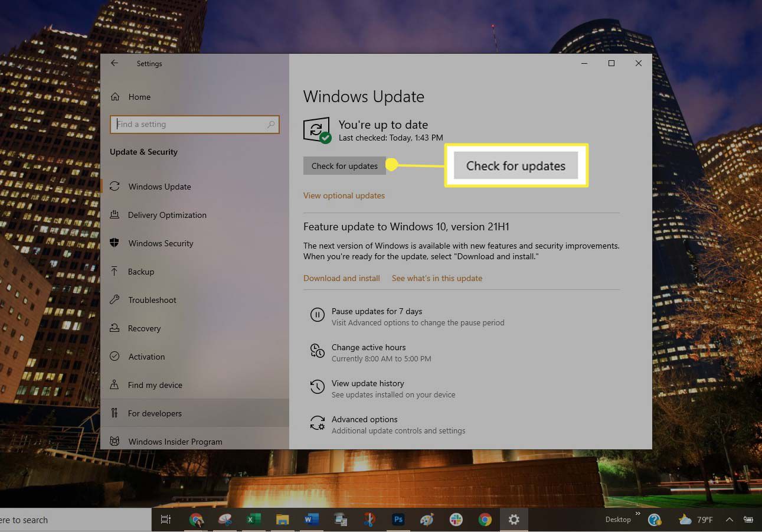Click the battery icon in system tray
This screenshot has height=532, width=762.
click(x=748, y=520)
